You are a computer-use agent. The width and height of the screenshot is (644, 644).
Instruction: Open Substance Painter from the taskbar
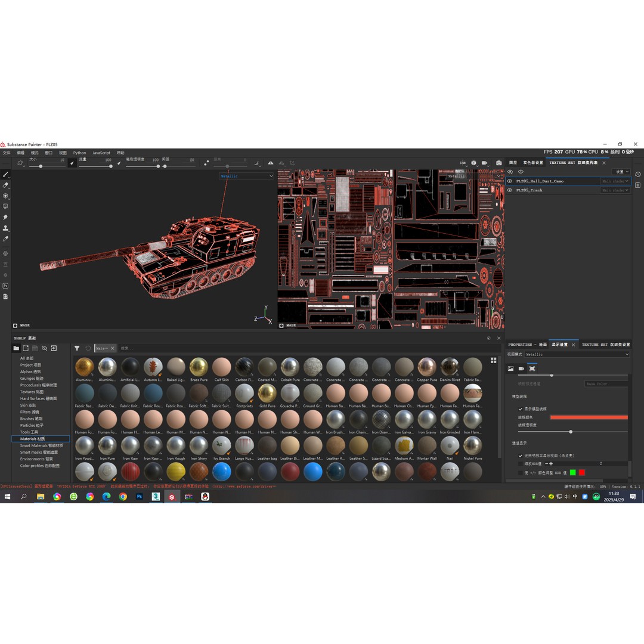click(x=172, y=497)
